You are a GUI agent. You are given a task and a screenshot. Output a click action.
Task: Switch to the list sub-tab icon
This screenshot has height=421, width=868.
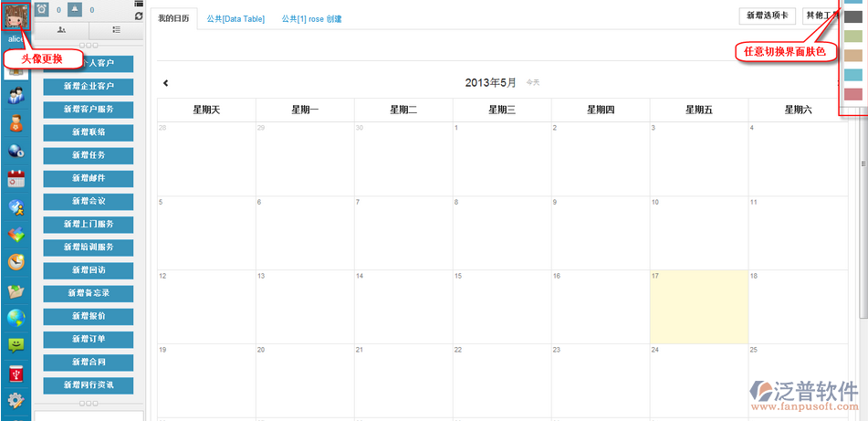point(116,30)
